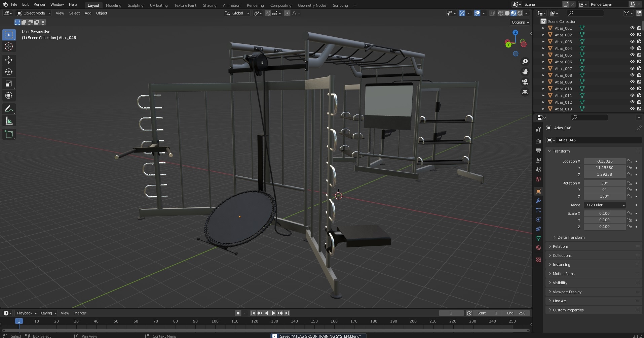Switch perspective/orthographic with the grid icon

(x=525, y=92)
